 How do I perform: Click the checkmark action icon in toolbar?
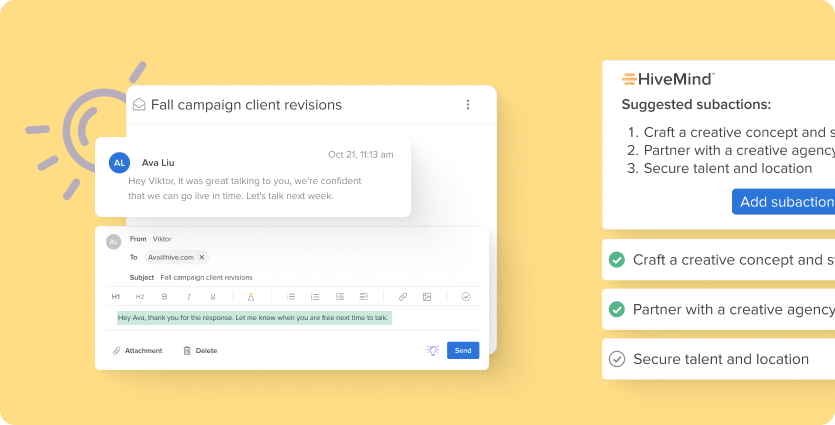[x=466, y=297]
